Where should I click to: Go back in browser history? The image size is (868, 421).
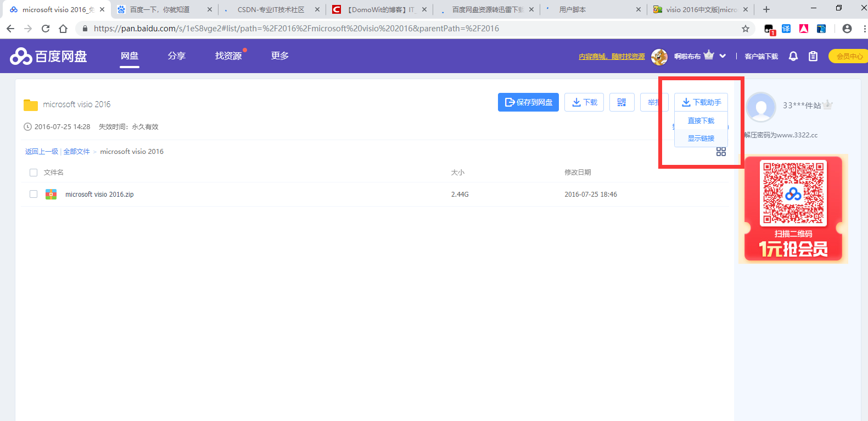10,29
